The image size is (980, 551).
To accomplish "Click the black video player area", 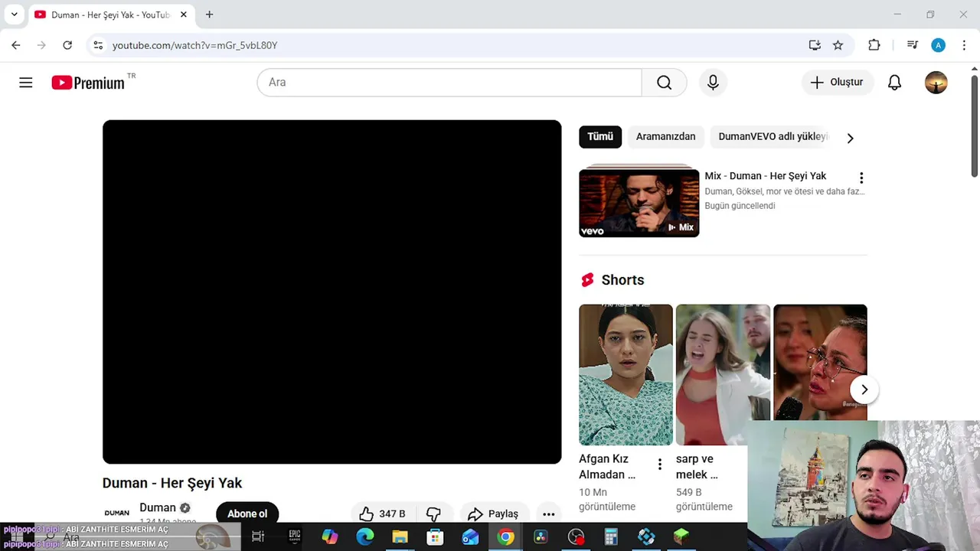I will point(332,292).
